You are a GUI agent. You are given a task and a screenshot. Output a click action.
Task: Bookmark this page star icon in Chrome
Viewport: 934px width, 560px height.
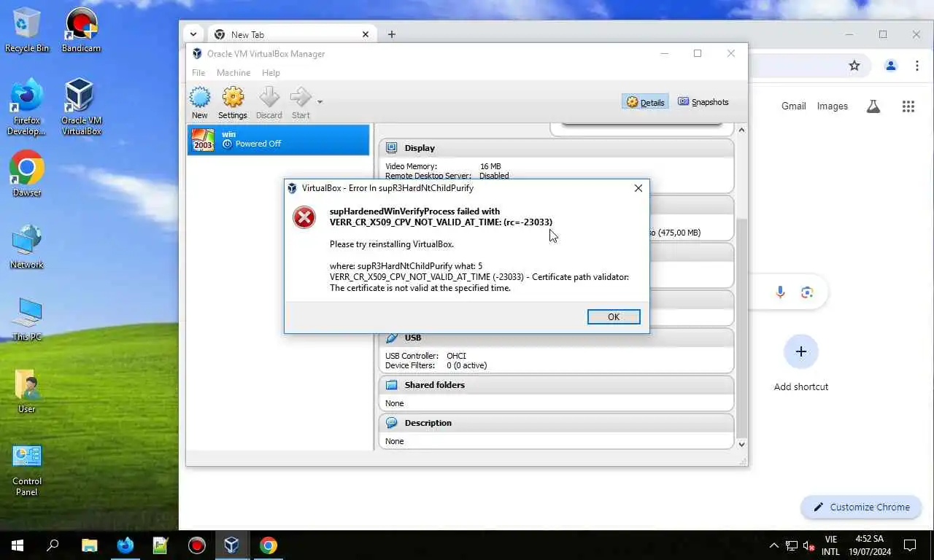(854, 66)
